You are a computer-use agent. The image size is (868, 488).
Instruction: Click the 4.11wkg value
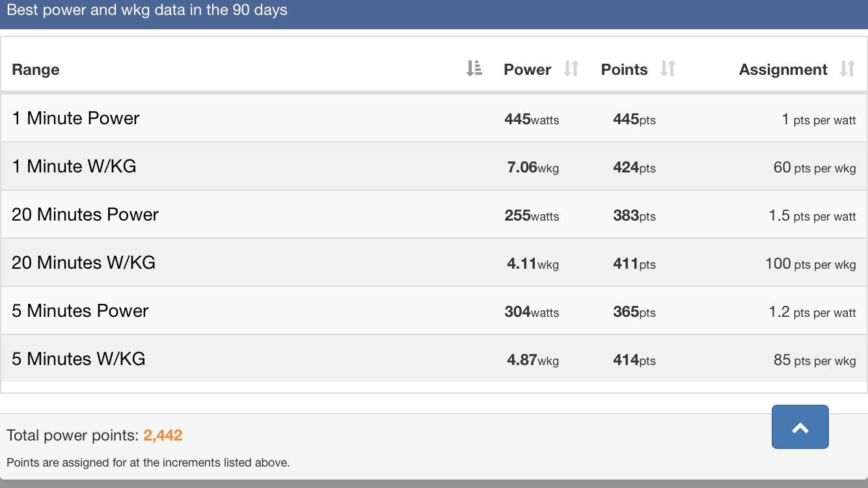click(x=533, y=264)
